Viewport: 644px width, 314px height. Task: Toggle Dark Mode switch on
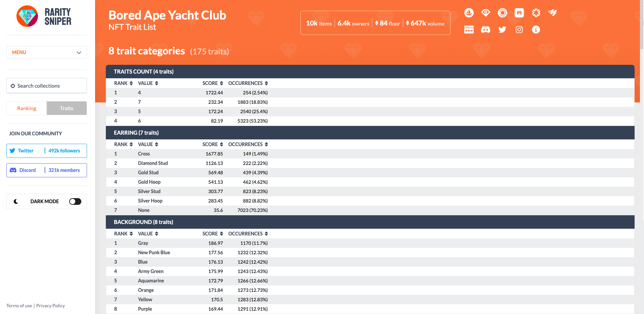[75, 201]
